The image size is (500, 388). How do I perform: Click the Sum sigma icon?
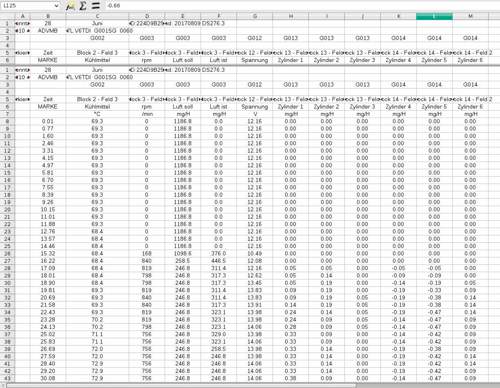(83, 6)
